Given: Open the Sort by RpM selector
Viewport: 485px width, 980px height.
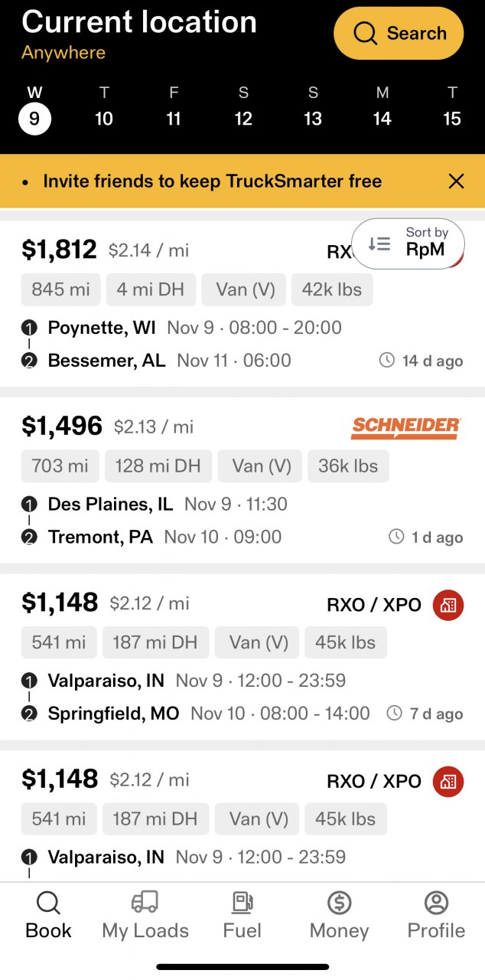Looking at the screenshot, I should tap(408, 243).
